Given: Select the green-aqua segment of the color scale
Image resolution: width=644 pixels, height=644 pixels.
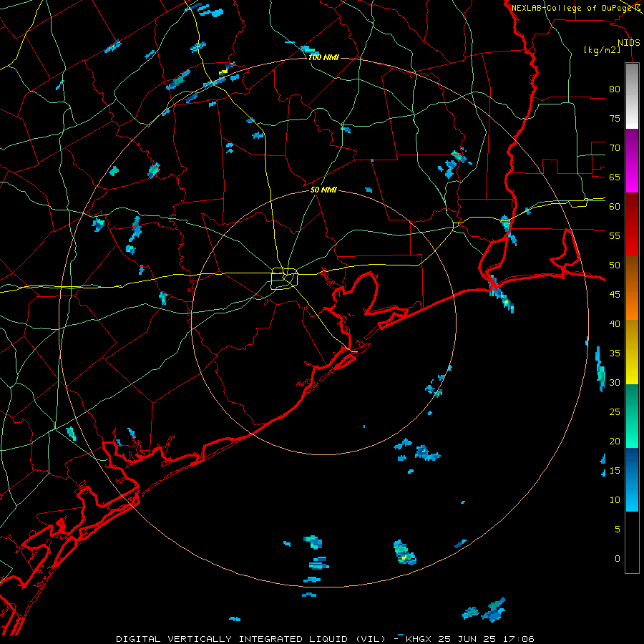Looking at the screenshot, I should [x=632, y=416].
